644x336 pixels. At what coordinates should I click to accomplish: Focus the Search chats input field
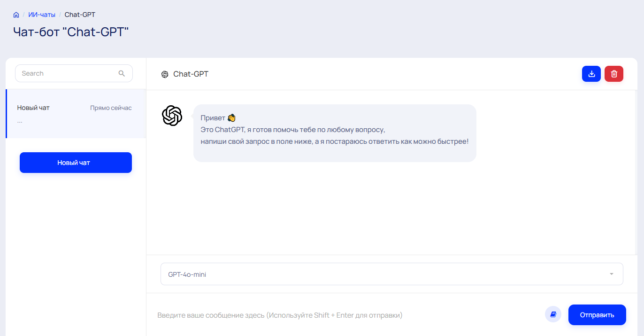tap(68, 73)
